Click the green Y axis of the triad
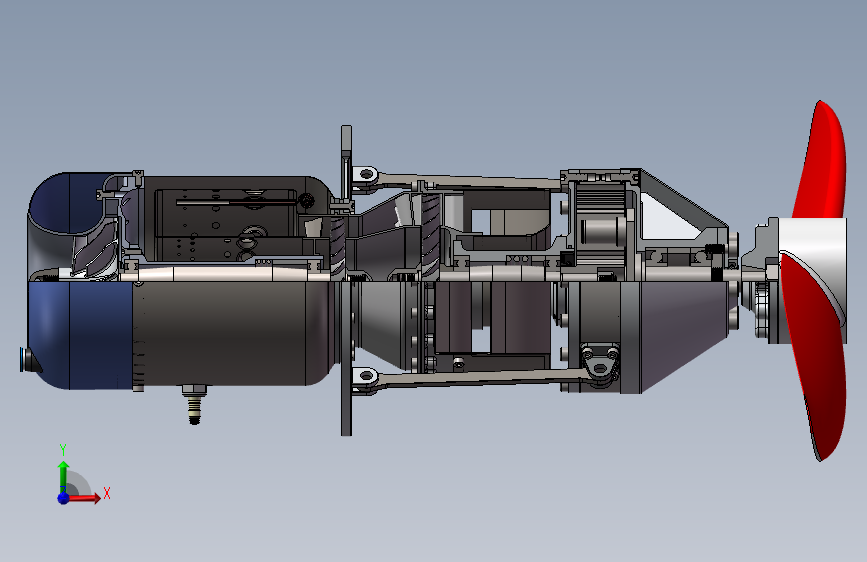Screen dimensions: 867x562 click(x=63, y=477)
